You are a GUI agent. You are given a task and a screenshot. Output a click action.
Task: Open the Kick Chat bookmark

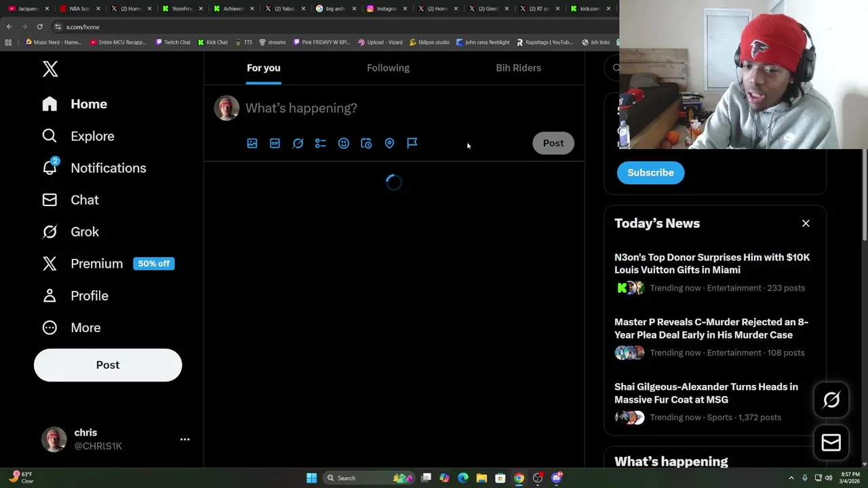click(213, 42)
